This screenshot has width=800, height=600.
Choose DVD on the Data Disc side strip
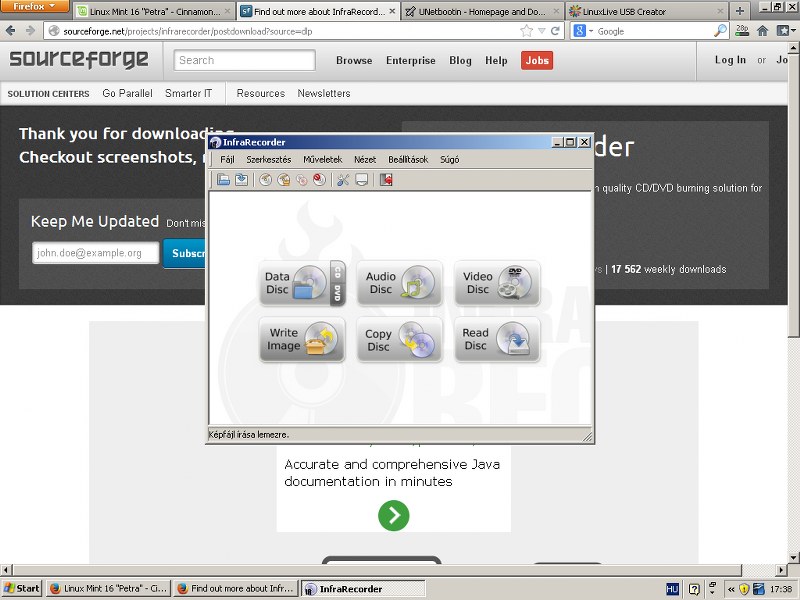point(337,293)
